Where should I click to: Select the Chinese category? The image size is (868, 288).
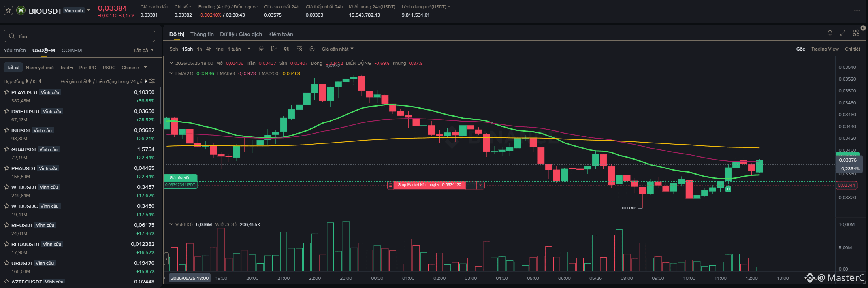tap(130, 68)
